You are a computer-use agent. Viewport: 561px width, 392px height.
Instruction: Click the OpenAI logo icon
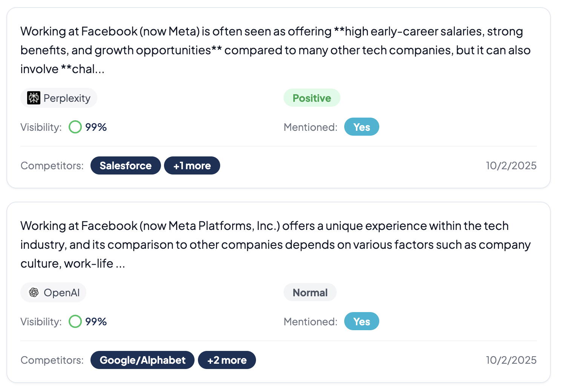(x=34, y=292)
